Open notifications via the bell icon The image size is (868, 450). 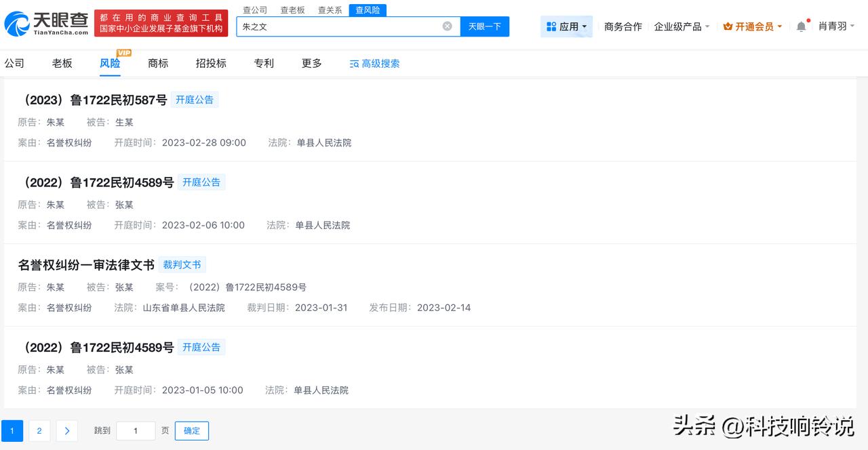[801, 26]
